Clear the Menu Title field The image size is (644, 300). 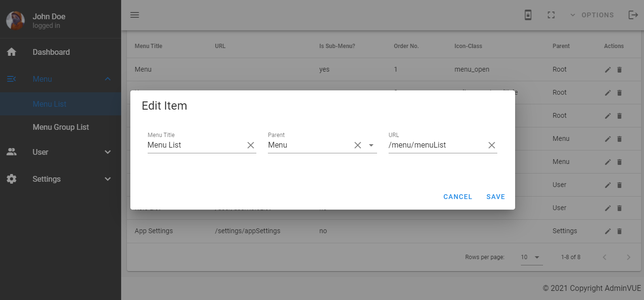[x=251, y=145]
